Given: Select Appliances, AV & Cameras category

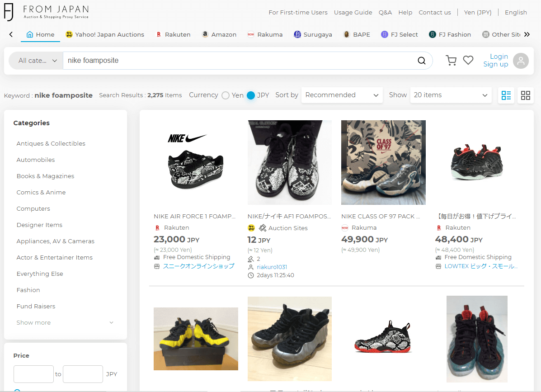Looking at the screenshot, I should [x=55, y=241].
